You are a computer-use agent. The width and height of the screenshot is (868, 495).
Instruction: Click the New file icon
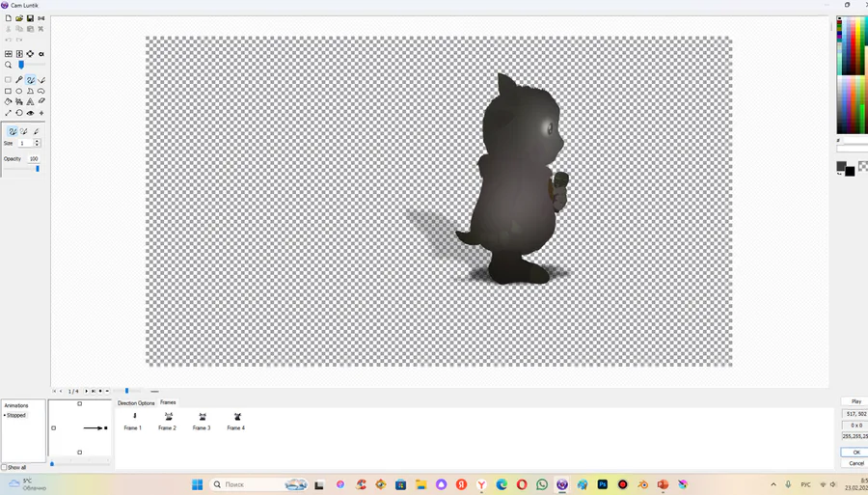(9, 18)
